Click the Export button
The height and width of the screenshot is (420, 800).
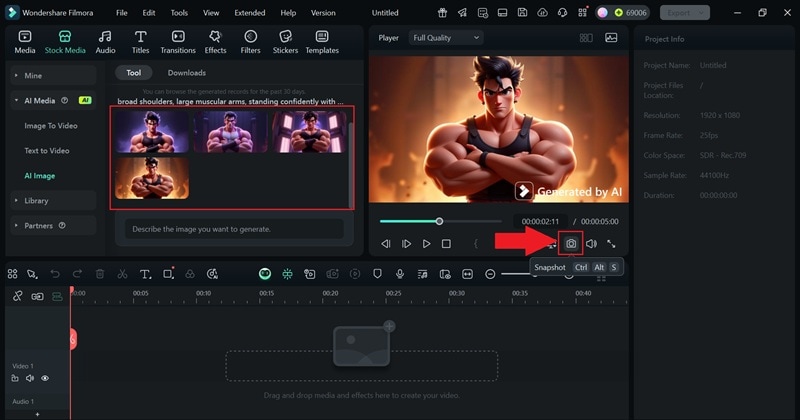[685, 13]
